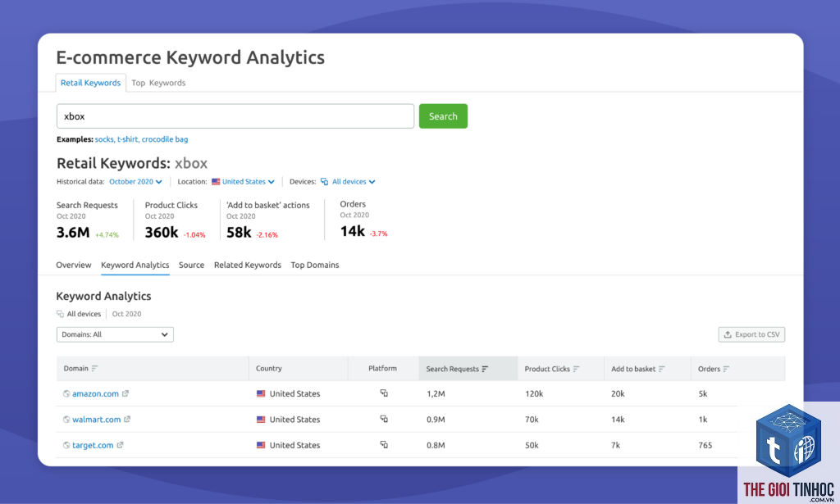
Task: Click the 14k Orders value
Action: (x=353, y=231)
